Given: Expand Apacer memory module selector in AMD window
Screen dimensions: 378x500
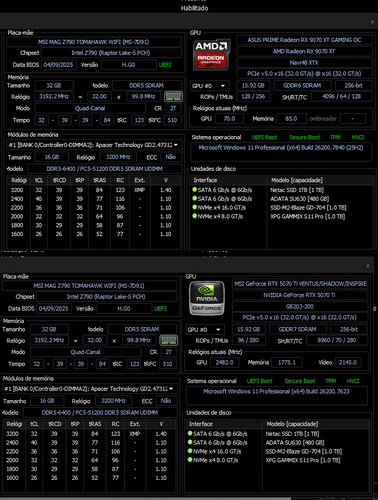Looking at the screenshot, I should pos(95,145).
